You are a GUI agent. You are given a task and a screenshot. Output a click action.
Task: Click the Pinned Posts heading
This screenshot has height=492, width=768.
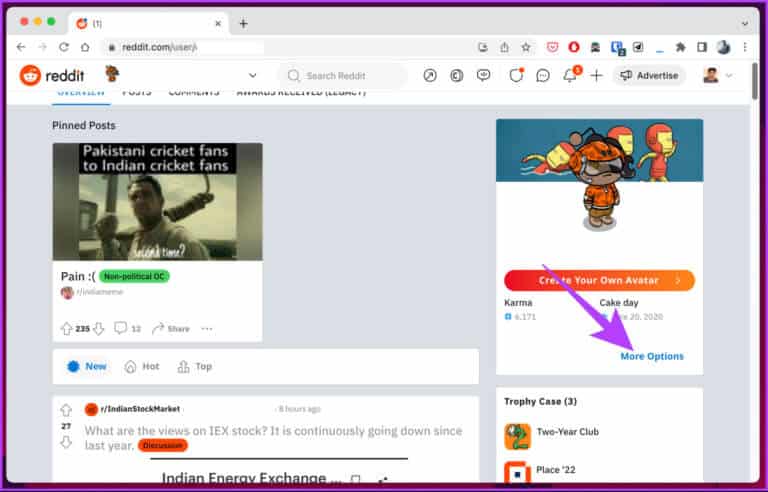(x=84, y=125)
